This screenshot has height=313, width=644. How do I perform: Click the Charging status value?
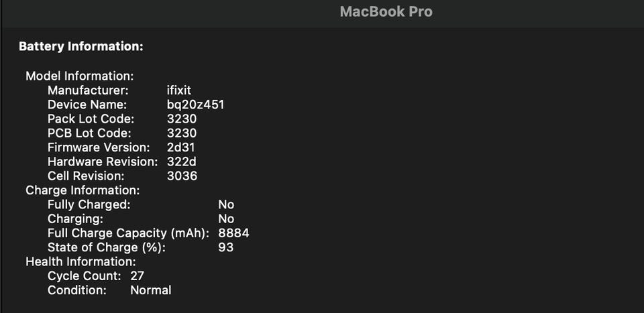(x=226, y=219)
